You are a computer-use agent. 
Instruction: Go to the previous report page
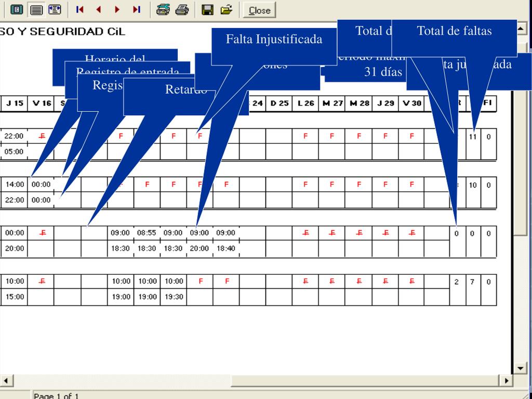click(x=99, y=9)
